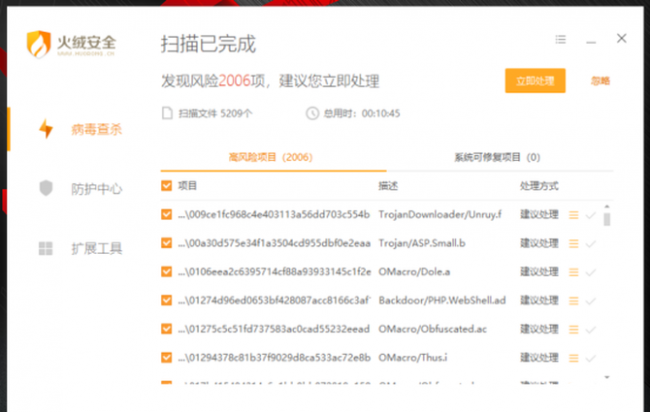Screen dimensions: 650x412
Task: Open details icon for OMacro/Thus.i row
Action: (x=574, y=358)
